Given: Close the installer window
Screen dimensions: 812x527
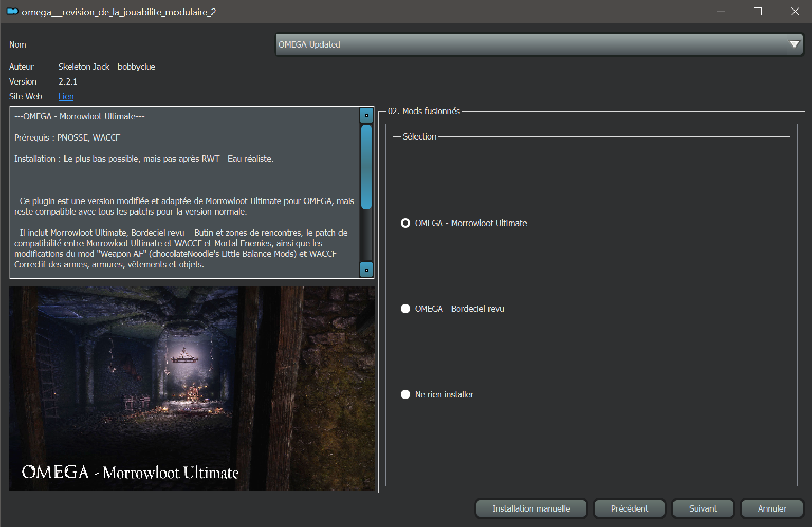Looking at the screenshot, I should tap(795, 12).
